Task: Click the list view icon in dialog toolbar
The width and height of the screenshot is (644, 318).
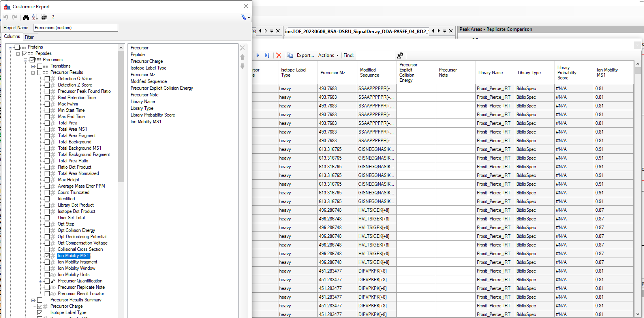Action: tap(44, 17)
